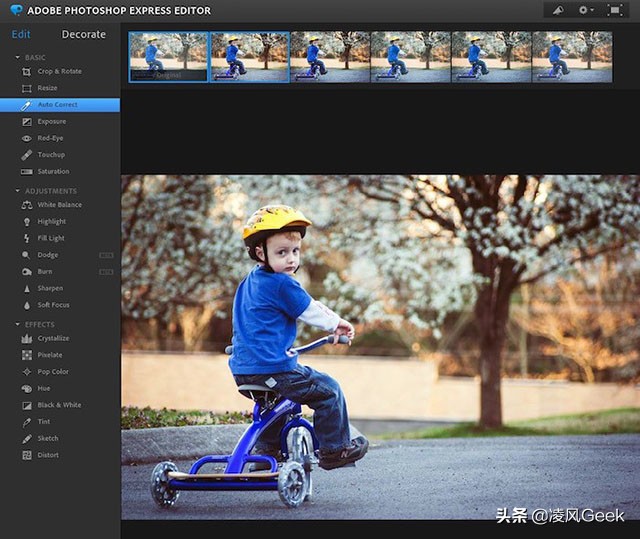Switch to the Decorate tab
640x539 pixels.
click(84, 34)
